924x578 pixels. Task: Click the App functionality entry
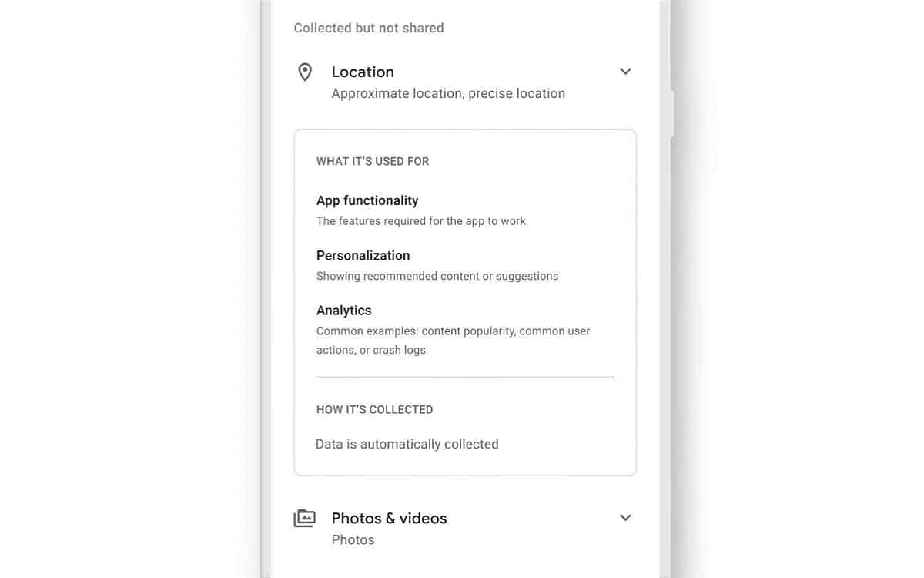tap(367, 200)
